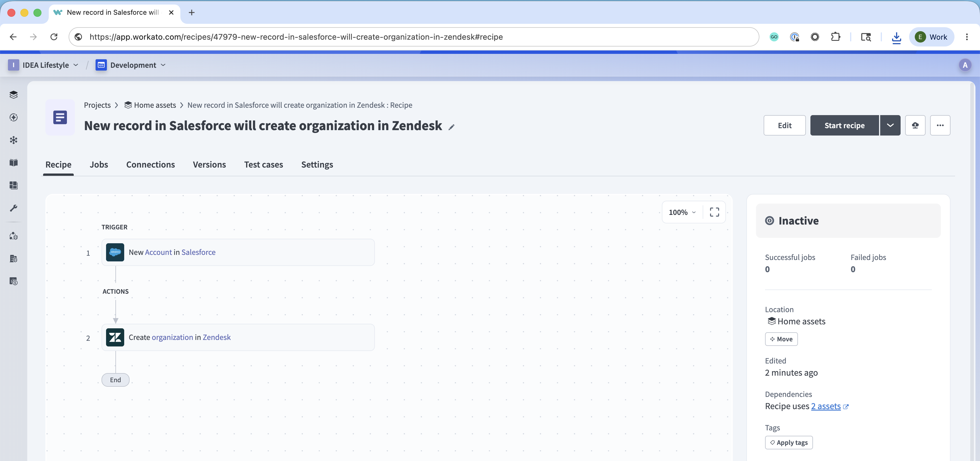Open the browser Downloads icon
Image resolution: width=980 pixels, height=461 pixels.
pos(896,37)
